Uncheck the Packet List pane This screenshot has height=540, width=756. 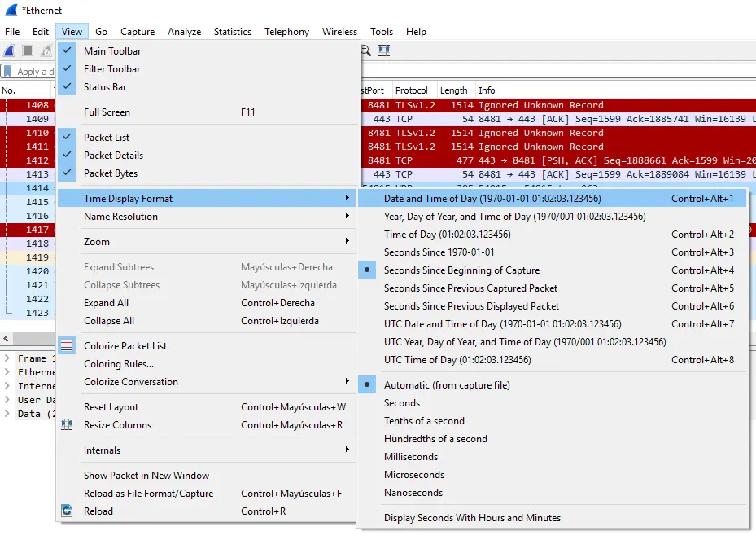tap(209, 137)
